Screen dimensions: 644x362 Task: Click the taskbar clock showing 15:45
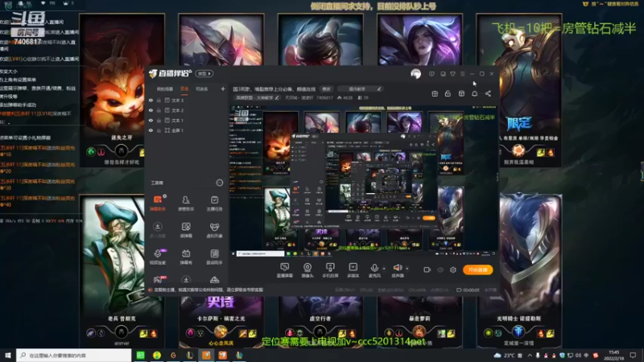[x=613, y=356]
